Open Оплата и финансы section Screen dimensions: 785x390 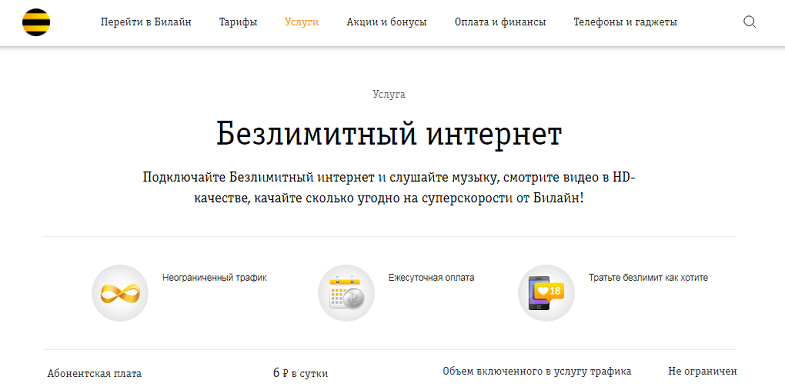(x=500, y=22)
